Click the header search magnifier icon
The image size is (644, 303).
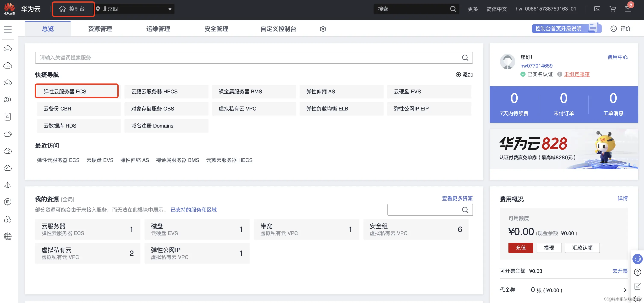pos(453,9)
